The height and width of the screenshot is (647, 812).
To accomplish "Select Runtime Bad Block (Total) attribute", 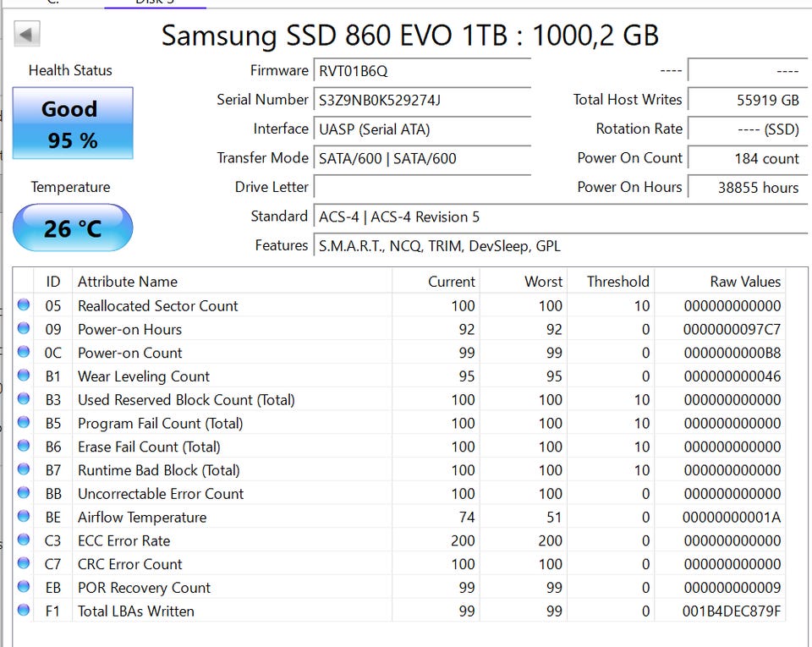I will click(x=158, y=470).
